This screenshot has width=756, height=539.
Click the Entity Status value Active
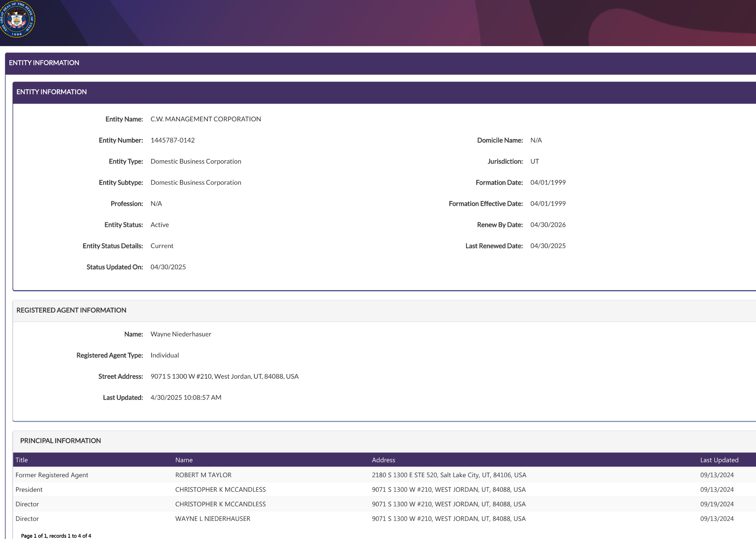tap(159, 225)
